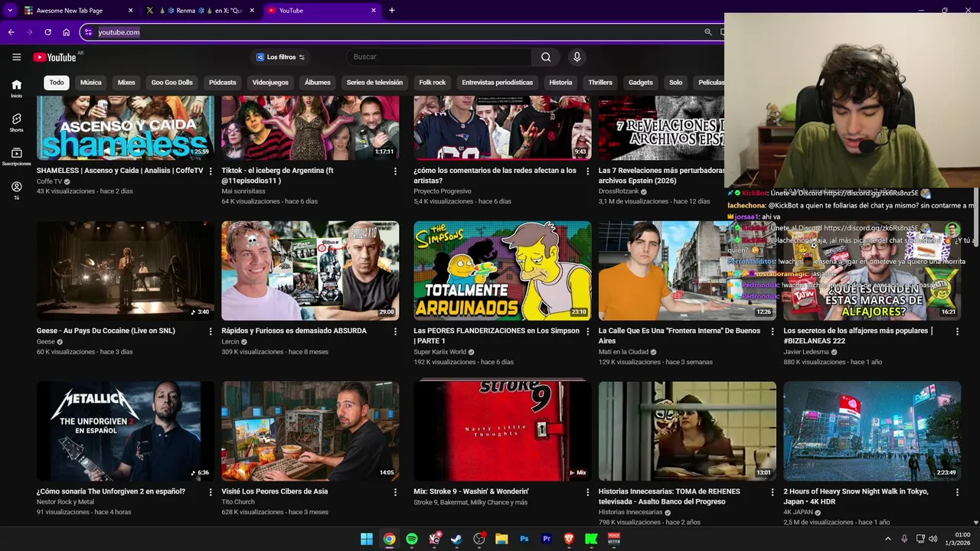Open options for Geese Au Pays video

[x=211, y=331]
